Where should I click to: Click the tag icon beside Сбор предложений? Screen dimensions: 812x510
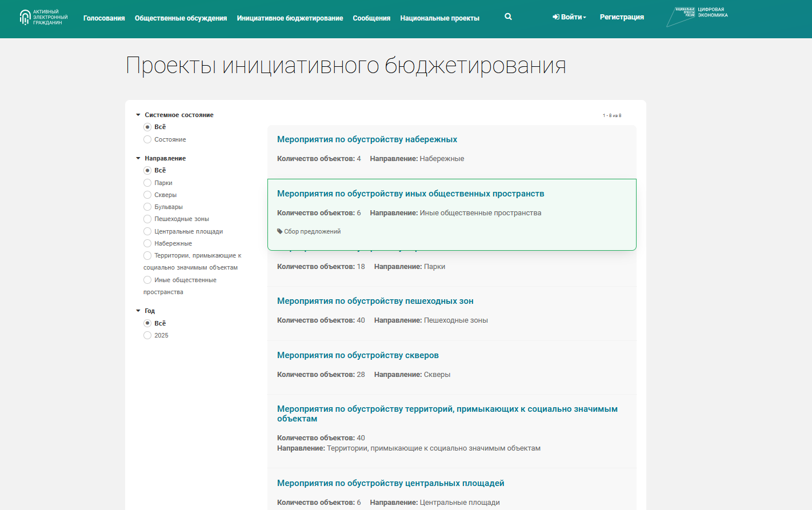pyautogui.click(x=280, y=231)
